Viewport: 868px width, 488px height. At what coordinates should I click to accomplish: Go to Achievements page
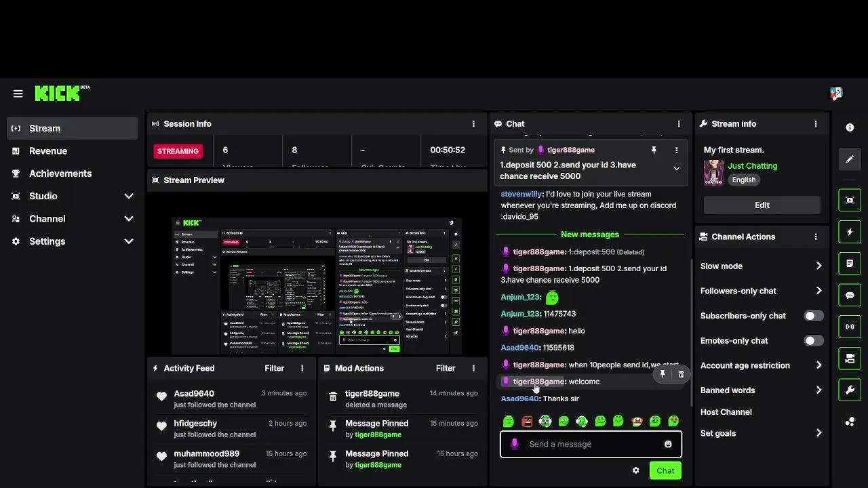[73, 174]
